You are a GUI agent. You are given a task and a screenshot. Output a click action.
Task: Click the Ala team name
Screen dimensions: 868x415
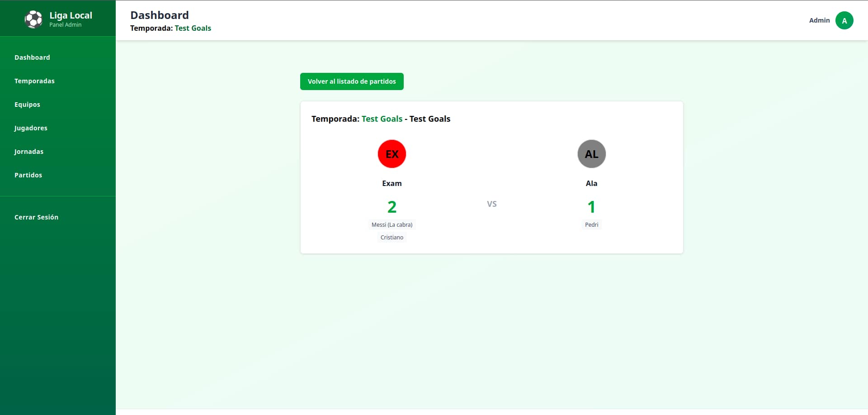(591, 183)
